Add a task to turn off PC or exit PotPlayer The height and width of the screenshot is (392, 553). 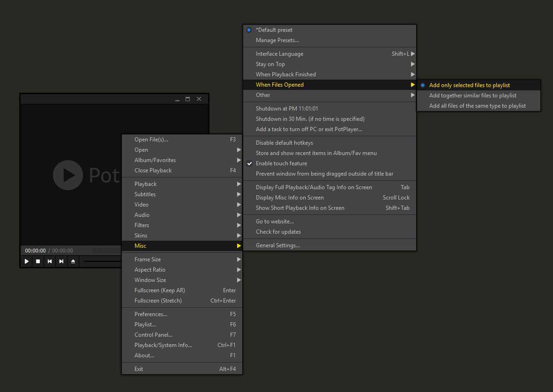tap(330, 129)
